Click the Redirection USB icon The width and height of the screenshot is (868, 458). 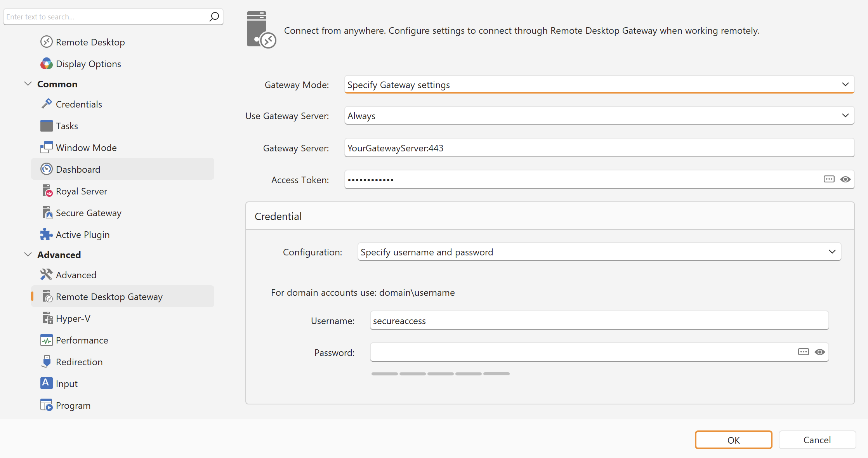pyautogui.click(x=47, y=362)
